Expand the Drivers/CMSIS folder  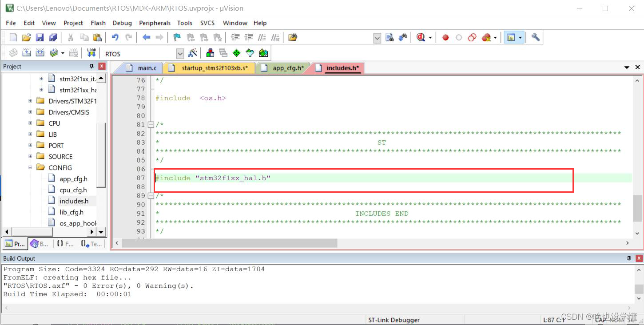30,112
